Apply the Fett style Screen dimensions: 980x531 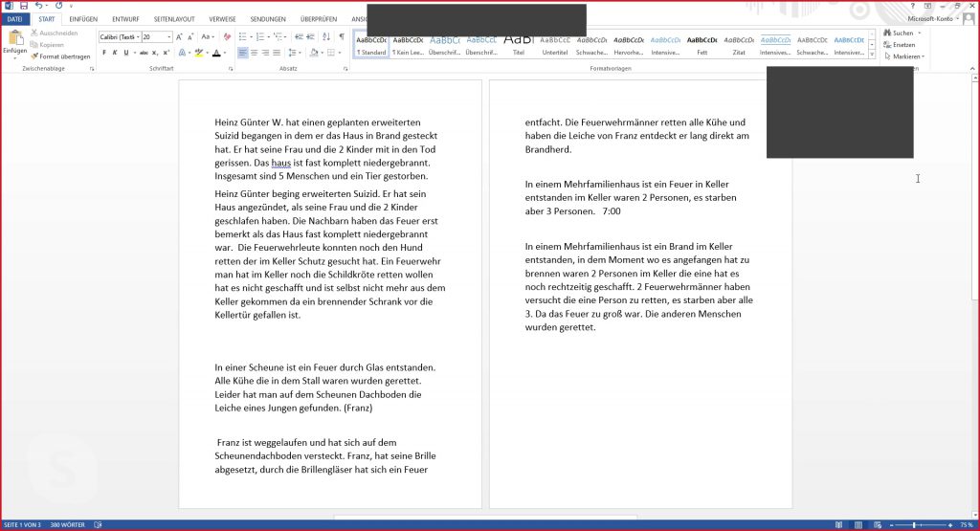click(702, 44)
